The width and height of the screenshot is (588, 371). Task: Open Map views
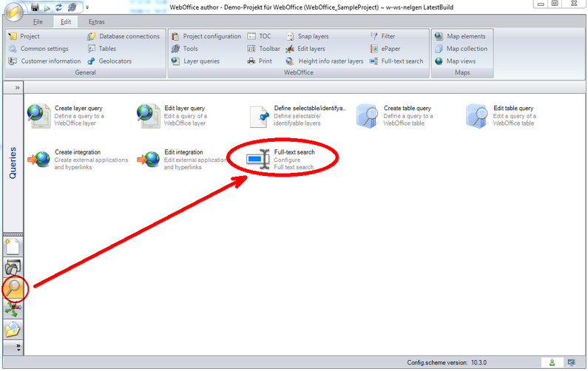point(456,61)
